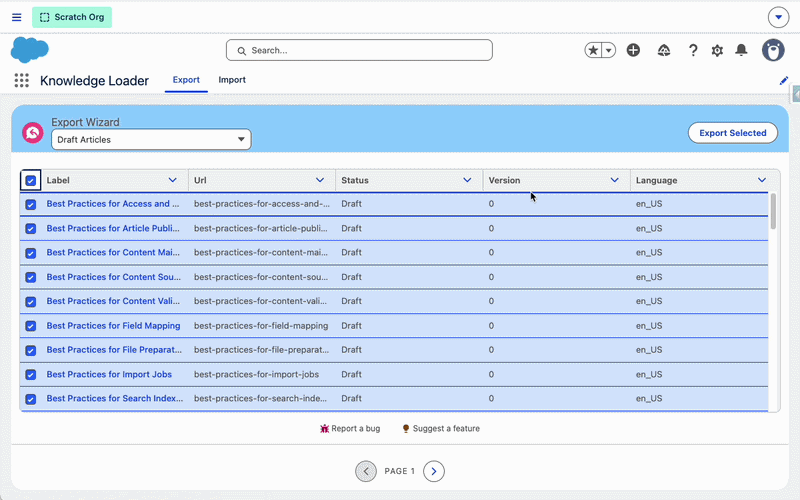Switch to the Export tab

click(186, 80)
